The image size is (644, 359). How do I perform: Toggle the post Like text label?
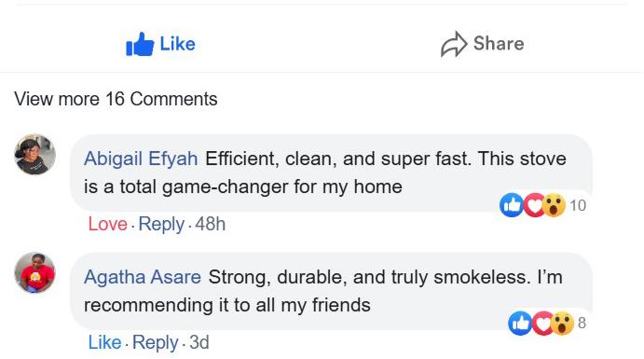coord(177,44)
